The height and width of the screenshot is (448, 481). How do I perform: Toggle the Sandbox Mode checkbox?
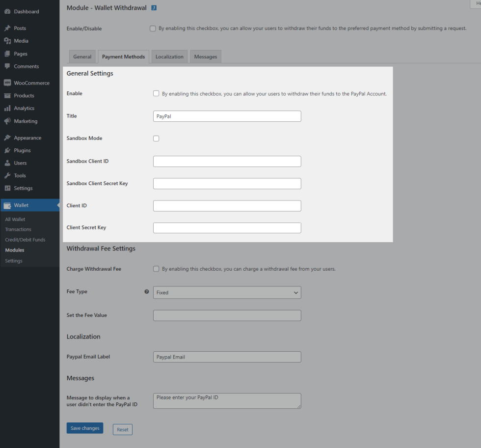coord(156,139)
